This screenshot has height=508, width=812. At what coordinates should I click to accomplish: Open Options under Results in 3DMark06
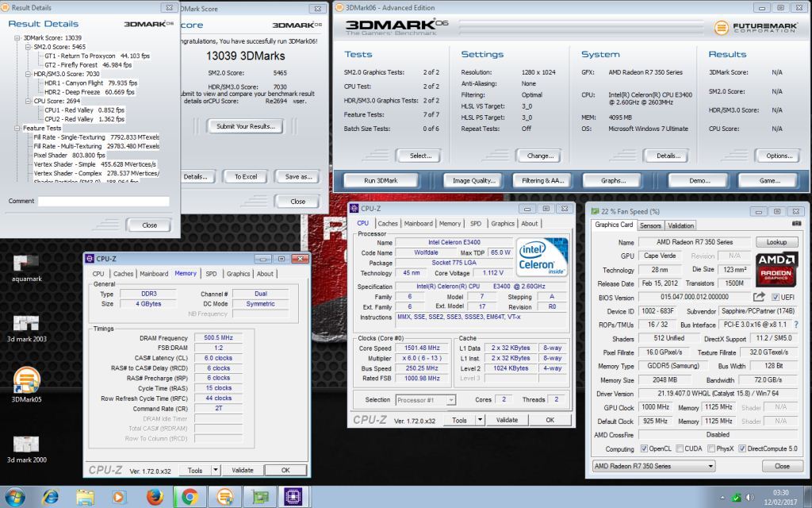779,156
